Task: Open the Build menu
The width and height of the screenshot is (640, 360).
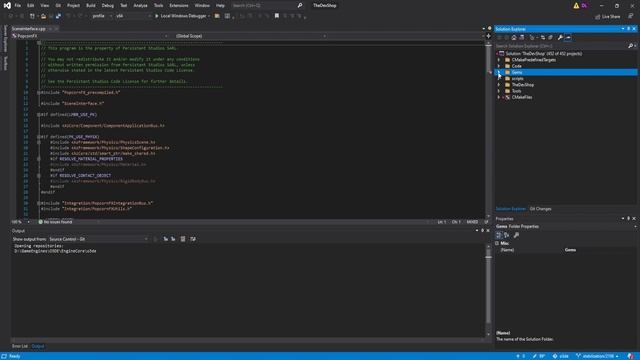Action: 91,5
